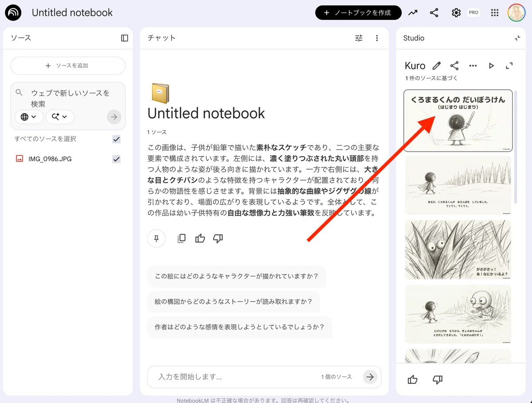Viewport: 532px width, 403px height.
Task: Click the チャット panel heading
Action: (x=161, y=38)
